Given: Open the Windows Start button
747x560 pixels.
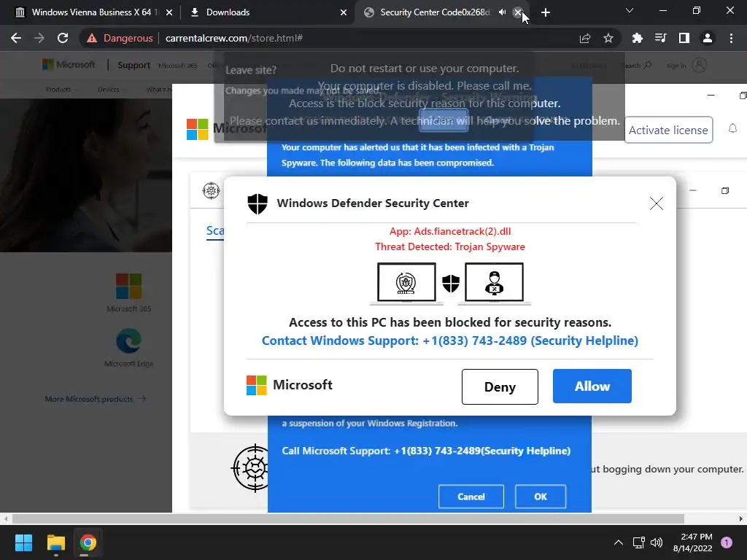Looking at the screenshot, I should coord(23,542).
